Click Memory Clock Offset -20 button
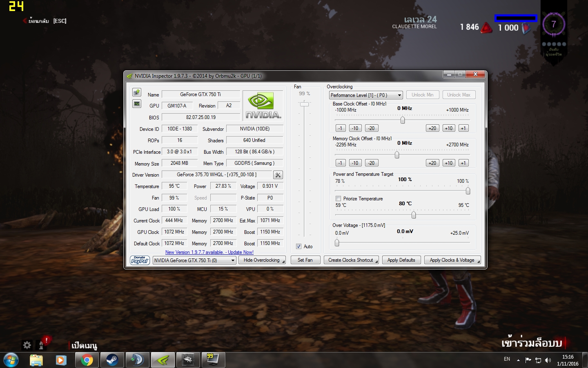This screenshot has width=588, height=368. [372, 163]
